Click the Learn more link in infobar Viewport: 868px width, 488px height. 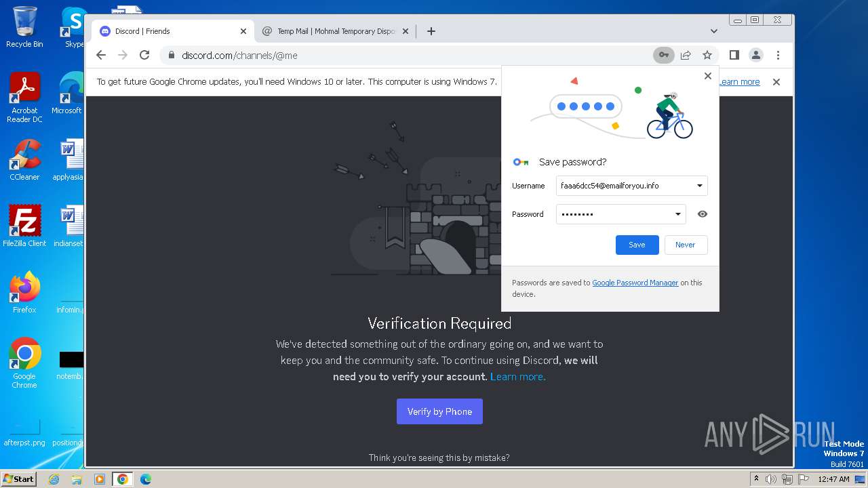(x=739, y=82)
